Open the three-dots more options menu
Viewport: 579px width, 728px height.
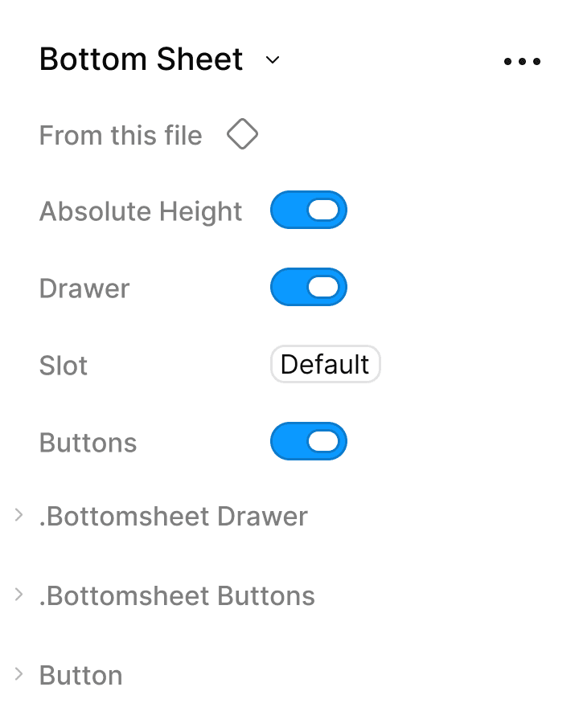522,61
